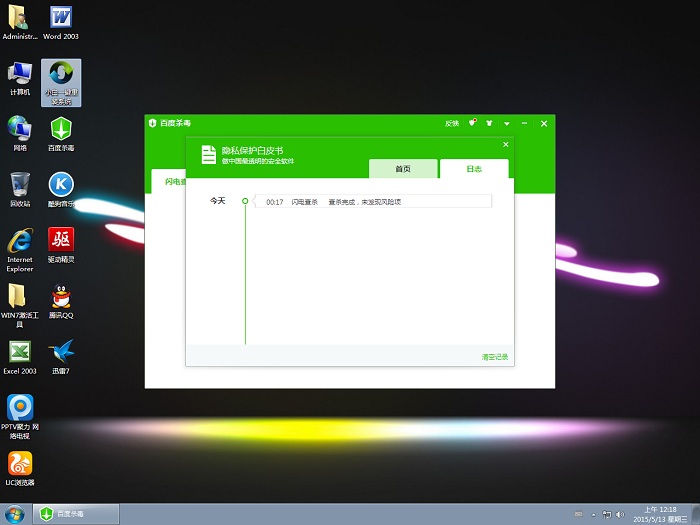700x525 pixels.
Task: Launch the Word 2003 shortcut
Action: click(x=61, y=22)
